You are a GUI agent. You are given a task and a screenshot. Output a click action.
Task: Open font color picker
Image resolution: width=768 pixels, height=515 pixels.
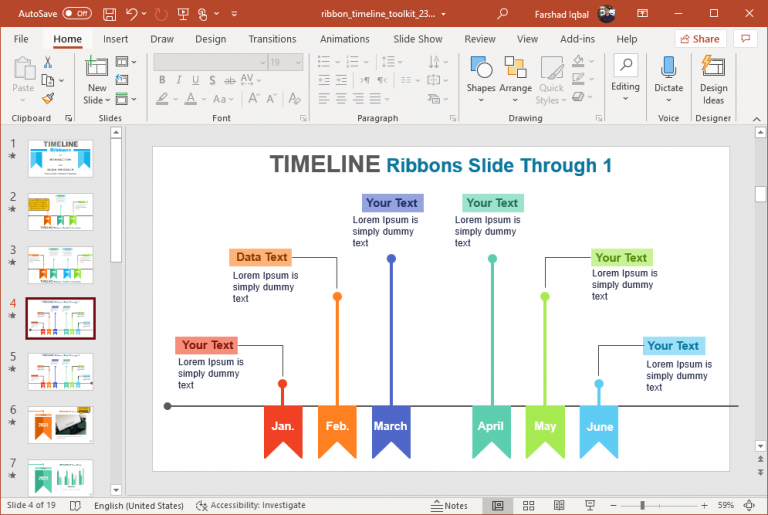(191, 99)
